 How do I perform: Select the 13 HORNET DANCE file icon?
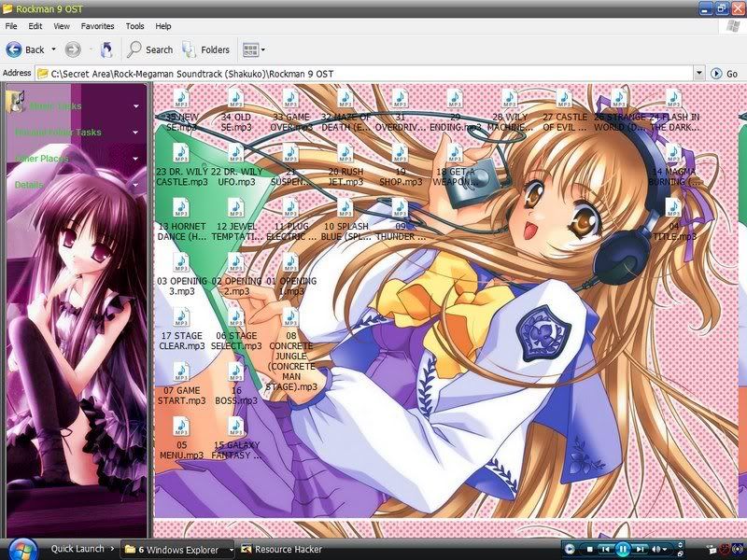pyautogui.click(x=181, y=208)
